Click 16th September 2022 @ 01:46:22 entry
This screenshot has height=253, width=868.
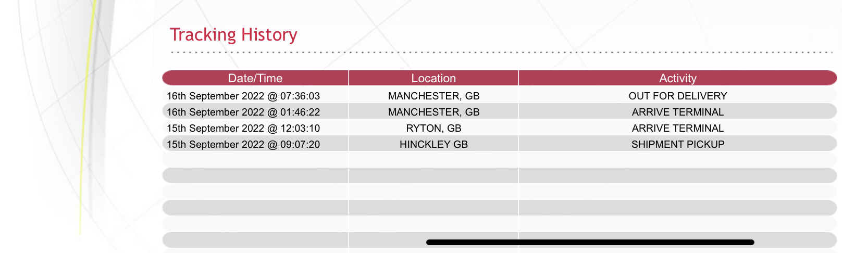[243, 112]
